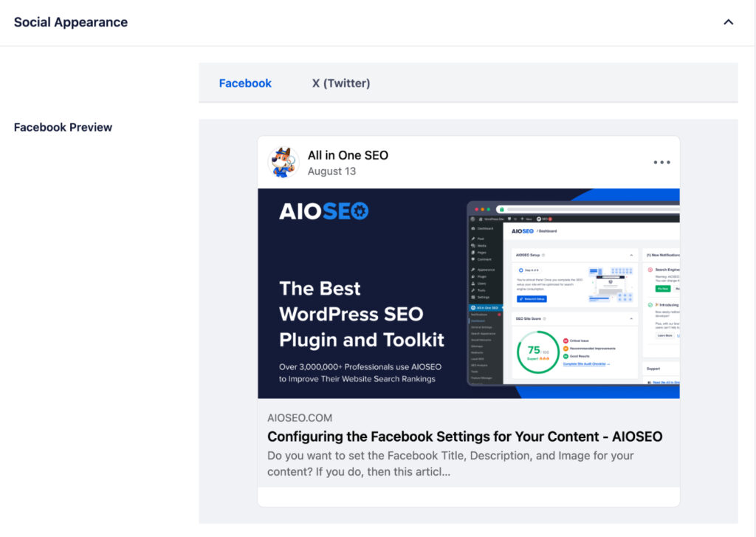Collapse the Social Appearance section chevron
Screen dimensions: 756x537
click(x=728, y=22)
